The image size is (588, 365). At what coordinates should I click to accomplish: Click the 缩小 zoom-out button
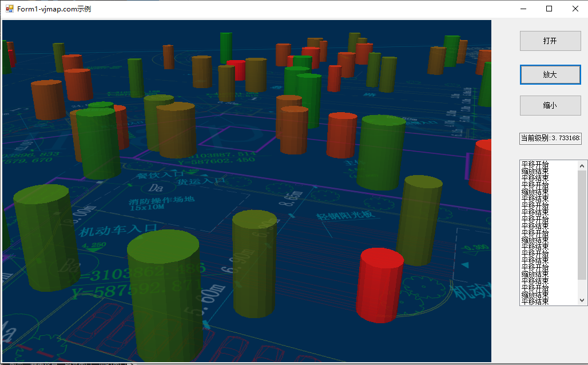click(x=550, y=105)
